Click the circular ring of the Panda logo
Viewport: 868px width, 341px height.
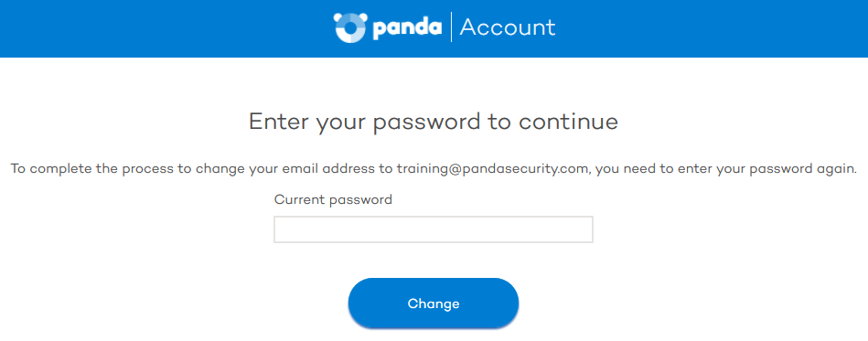coord(349,29)
